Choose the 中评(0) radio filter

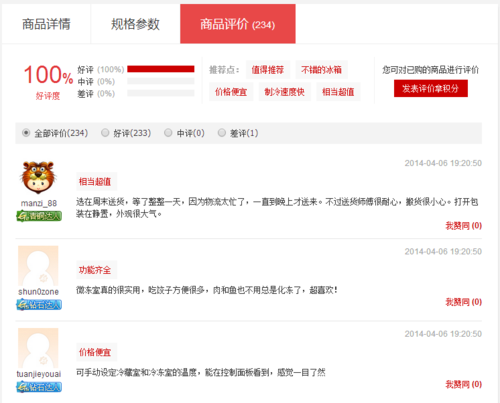168,133
